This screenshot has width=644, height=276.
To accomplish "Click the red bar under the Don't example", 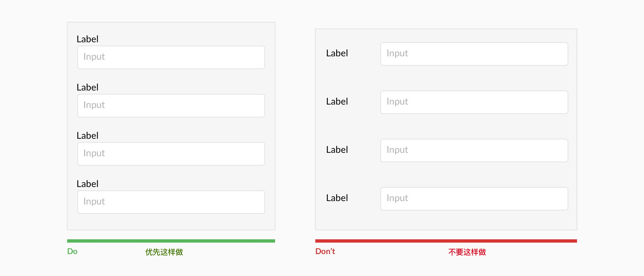I will tap(446, 241).
